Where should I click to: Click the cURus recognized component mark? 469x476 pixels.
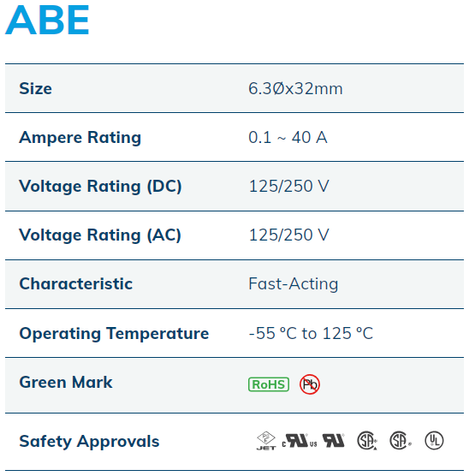coord(300,441)
